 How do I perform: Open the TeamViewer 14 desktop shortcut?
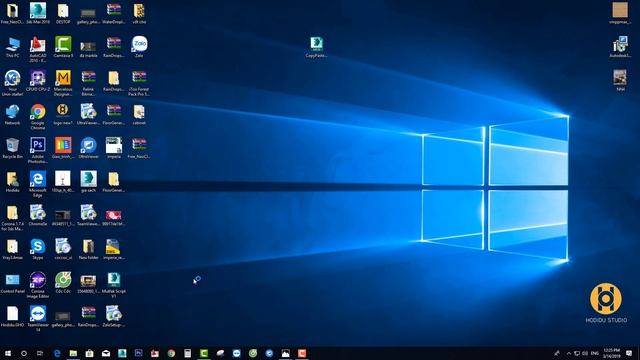point(38,318)
